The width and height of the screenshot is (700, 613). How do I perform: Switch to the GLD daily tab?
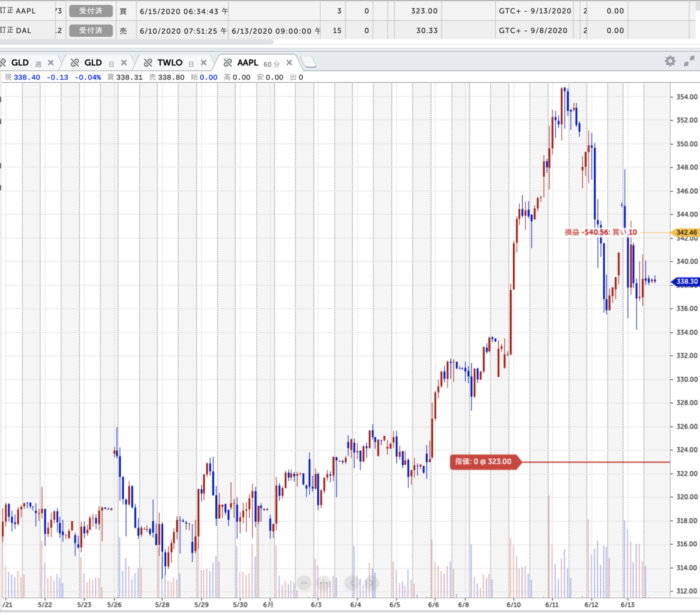(93, 62)
